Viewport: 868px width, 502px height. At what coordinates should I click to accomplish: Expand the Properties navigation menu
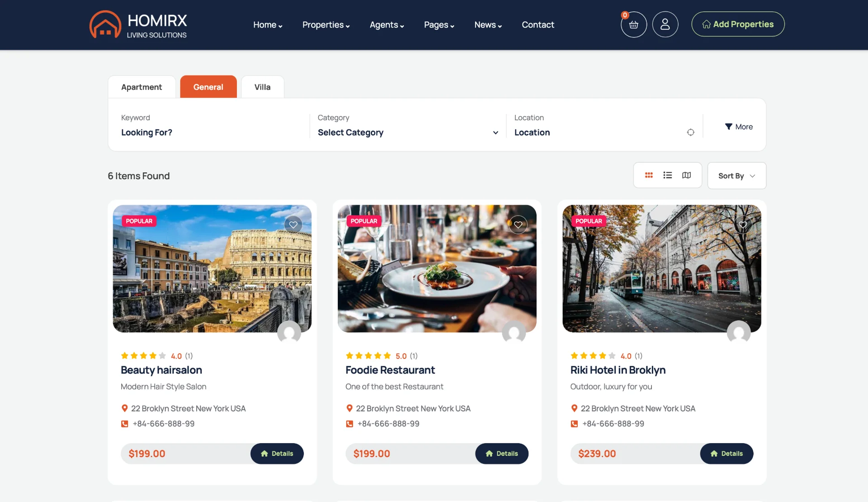click(x=325, y=25)
